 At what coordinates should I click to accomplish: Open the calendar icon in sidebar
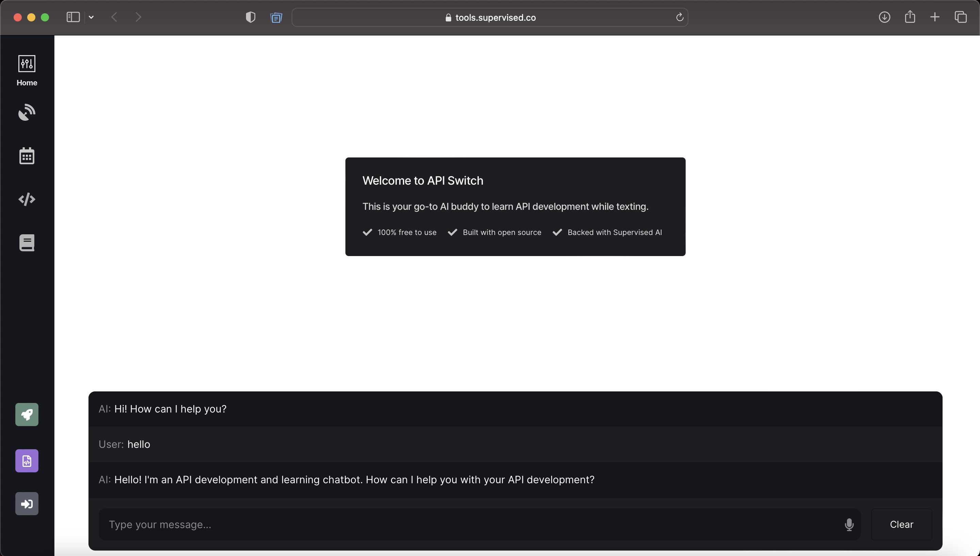[27, 156]
